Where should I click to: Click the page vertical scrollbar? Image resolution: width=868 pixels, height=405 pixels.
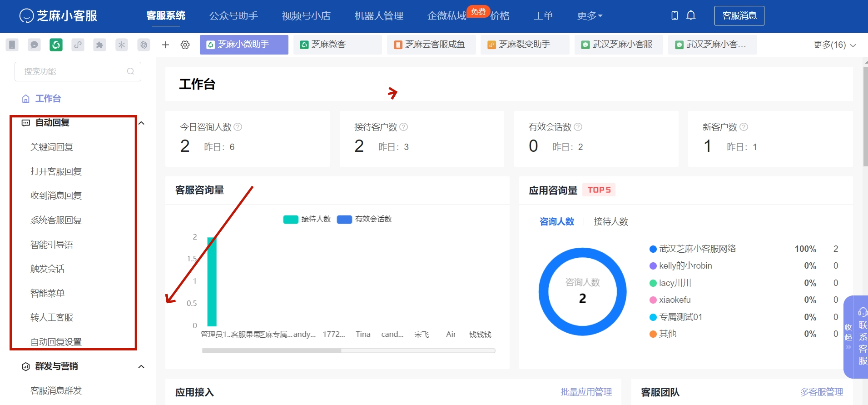click(x=865, y=117)
